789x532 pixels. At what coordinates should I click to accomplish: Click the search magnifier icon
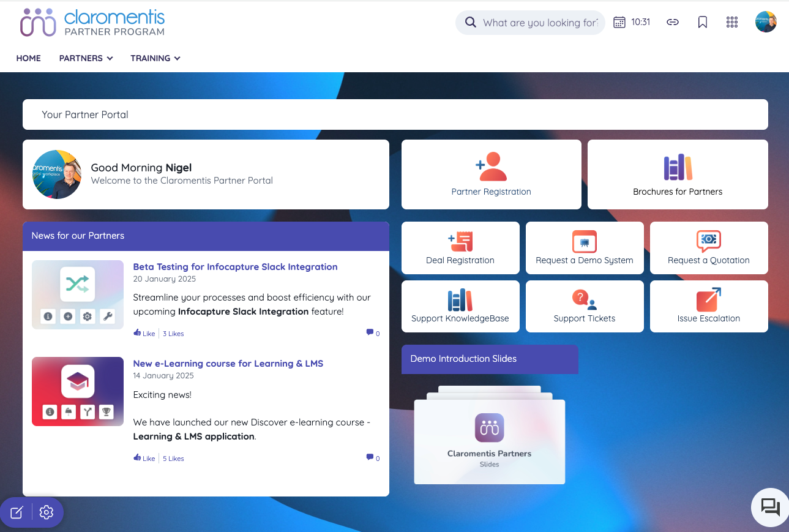[x=470, y=23]
